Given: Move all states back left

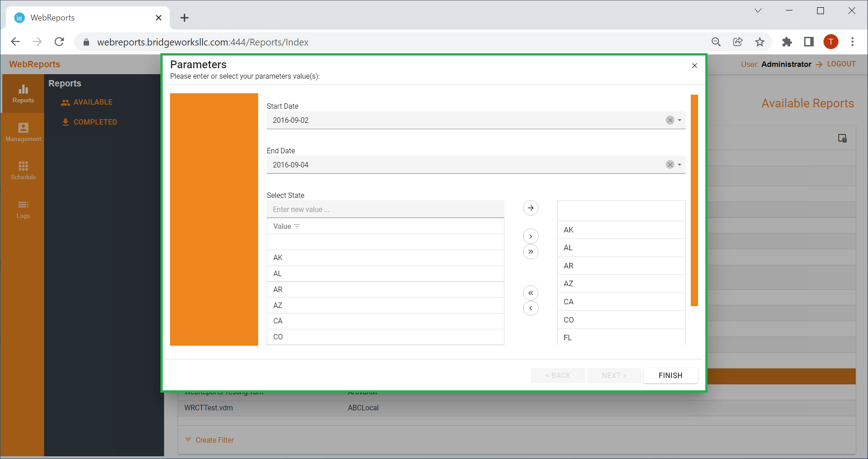Looking at the screenshot, I should tap(530, 293).
